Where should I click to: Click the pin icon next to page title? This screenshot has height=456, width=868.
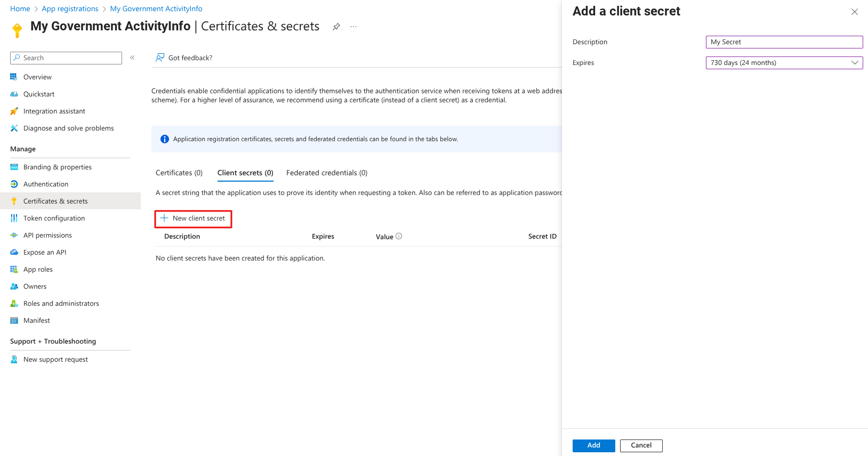coord(336,27)
